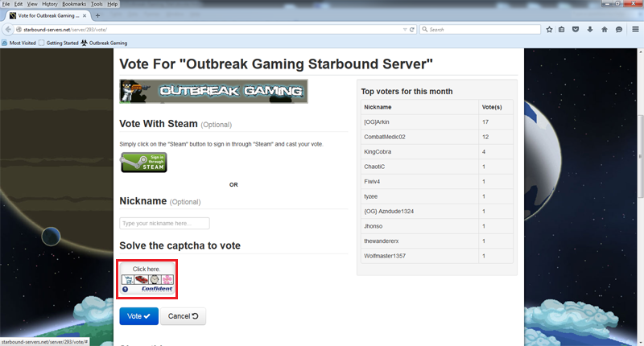The height and width of the screenshot is (346, 644).
Task: Select Wolfmaster1357 voter row
Action: click(438, 256)
